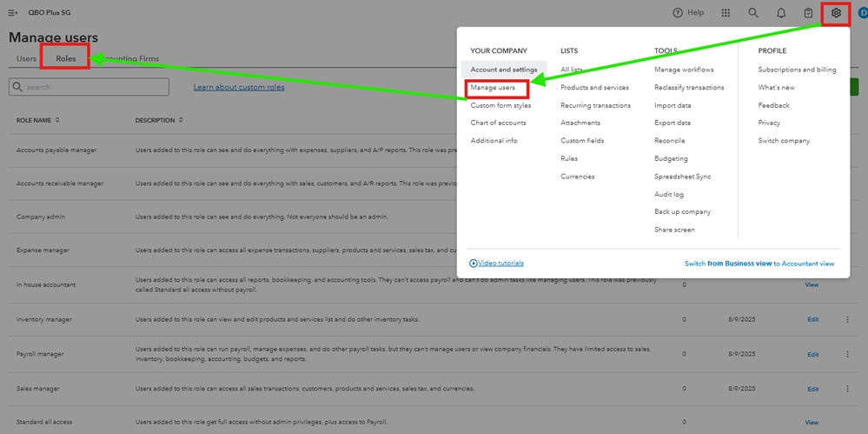Screen dimensions: 868x434
Task: Open more options for Sales manager
Action: tap(847, 389)
